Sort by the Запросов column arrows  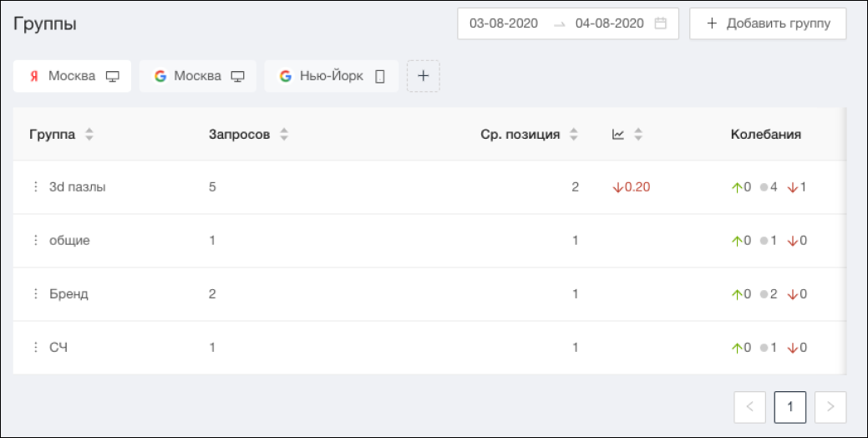point(284,135)
